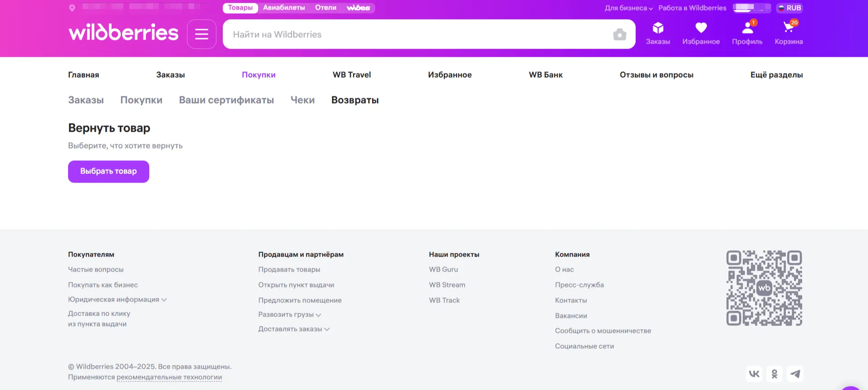Open the Профиль user icon
The width and height of the screenshot is (868, 390).
click(x=747, y=29)
